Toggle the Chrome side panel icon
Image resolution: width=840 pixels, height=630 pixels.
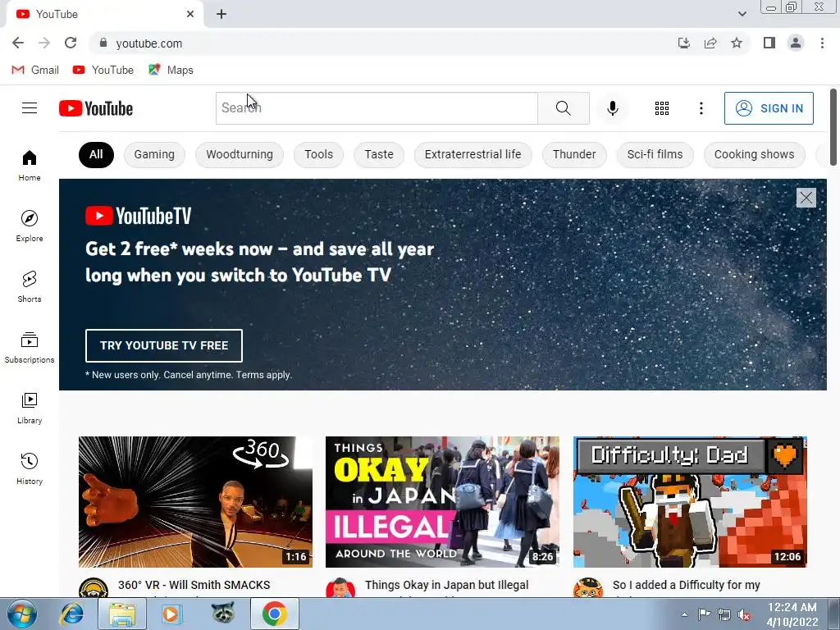tap(769, 43)
